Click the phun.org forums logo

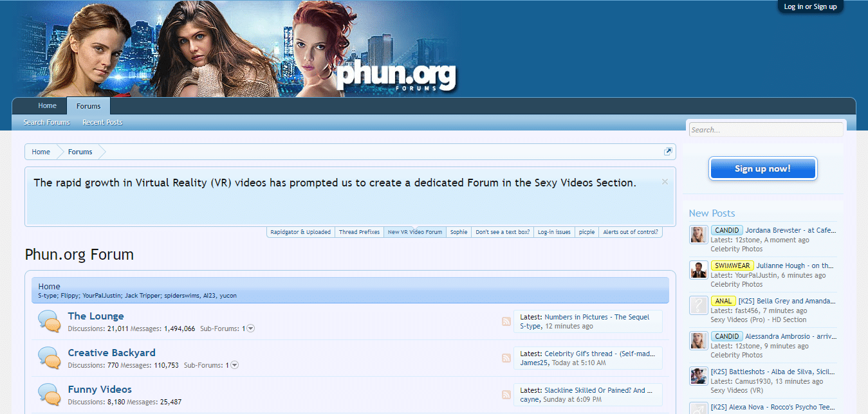[396, 76]
